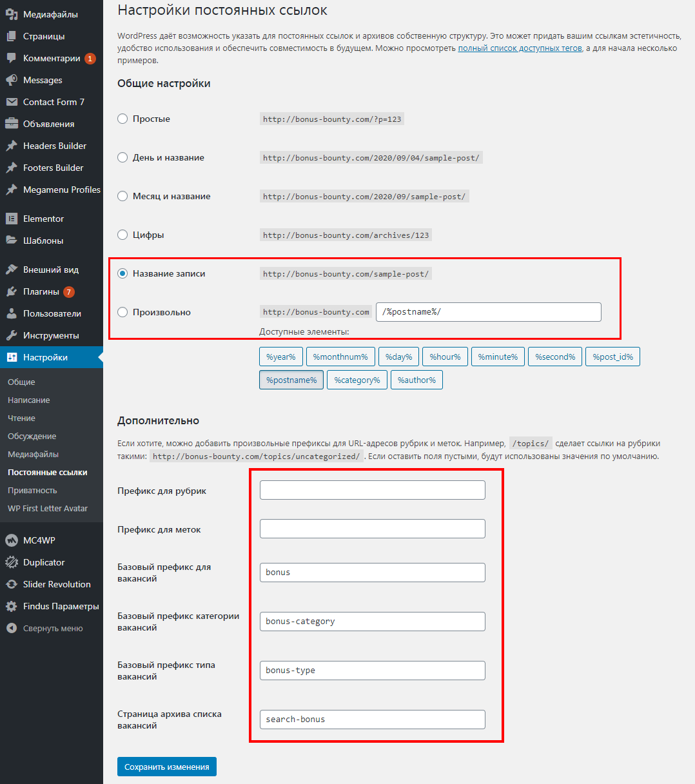The height and width of the screenshot is (784, 695).
Task: Click the MC4WP icon
Action: click(x=12, y=540)
